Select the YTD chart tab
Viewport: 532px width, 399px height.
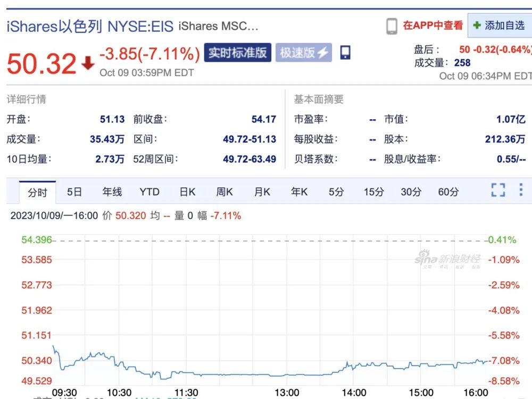point(149,192)
